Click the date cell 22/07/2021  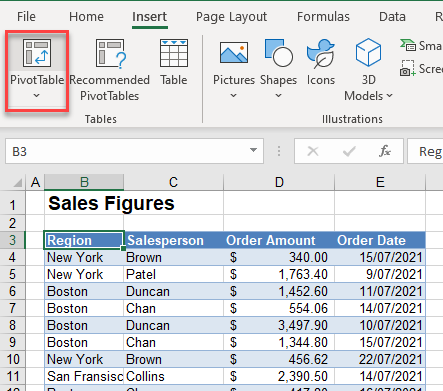pyautogui.click(x=380, y=359)
